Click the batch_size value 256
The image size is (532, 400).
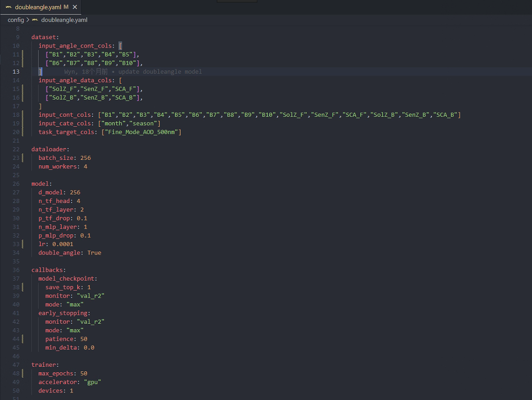(86, 158)
